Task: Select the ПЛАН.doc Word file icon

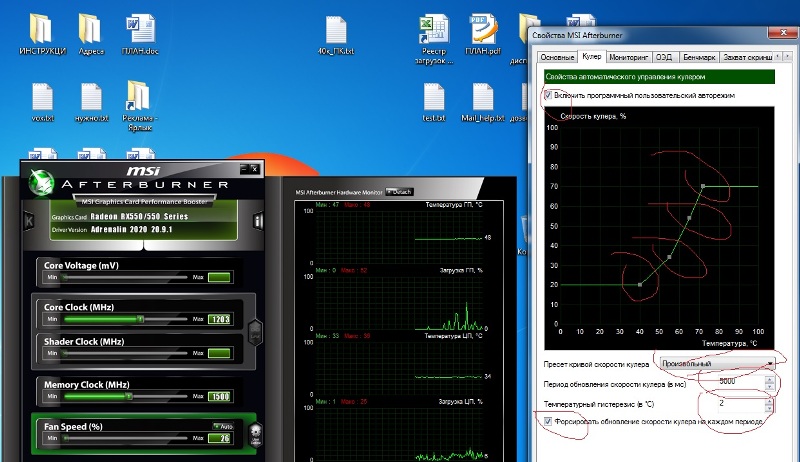Action: (x=140, y=34)
